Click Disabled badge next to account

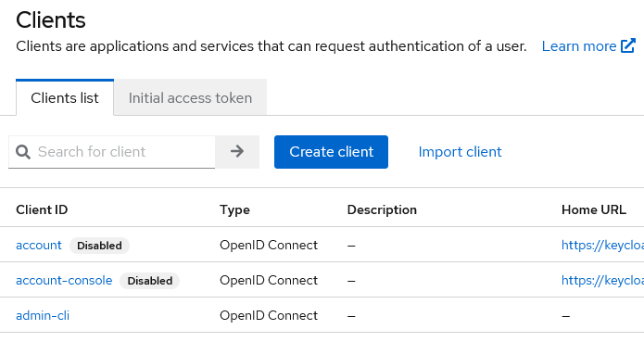click(x=99, y=246)
